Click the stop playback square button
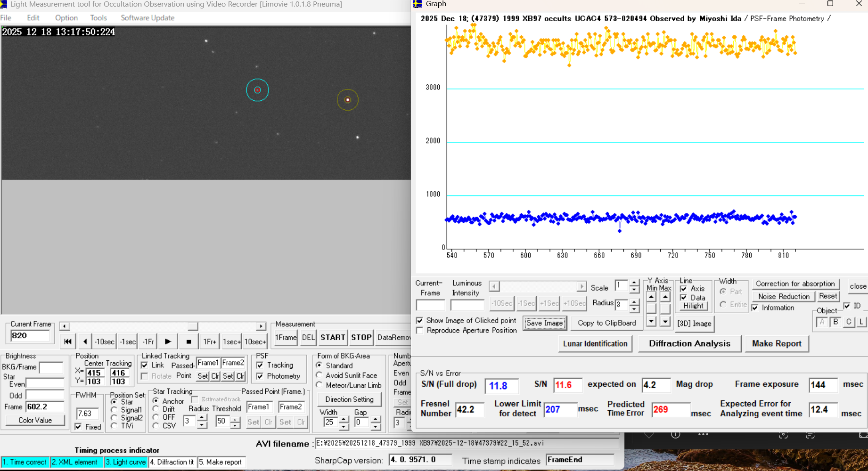The image size is (868, 471). pos(188,341)
